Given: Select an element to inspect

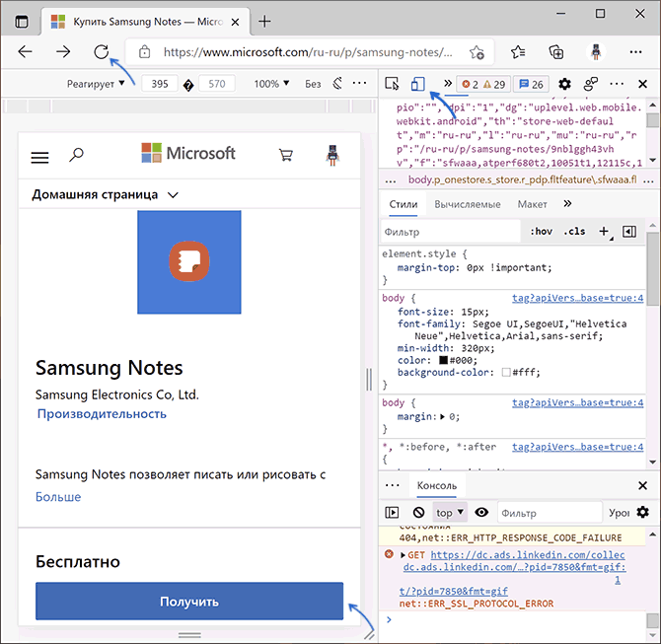Looking at the screenshot, I should (x=392, y=84).
